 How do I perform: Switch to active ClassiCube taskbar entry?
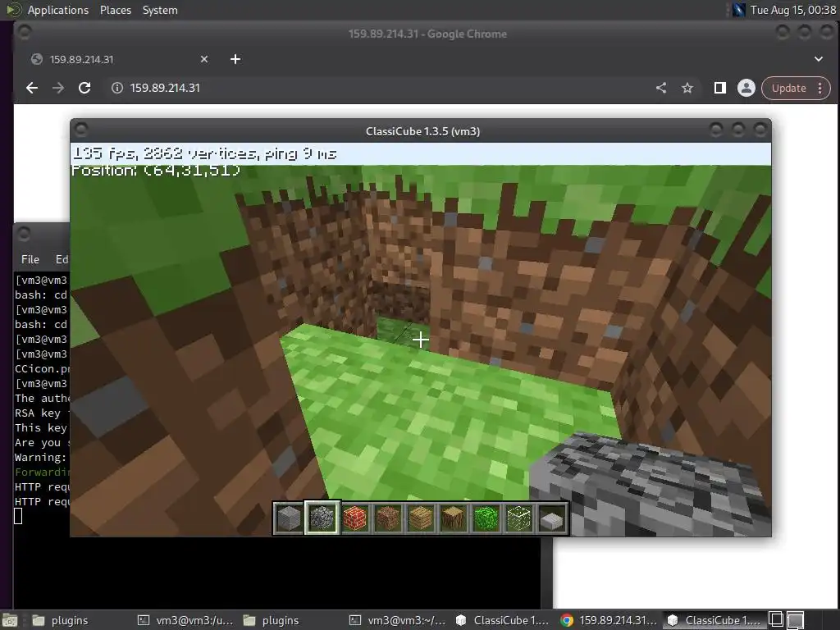pos(714,620)
